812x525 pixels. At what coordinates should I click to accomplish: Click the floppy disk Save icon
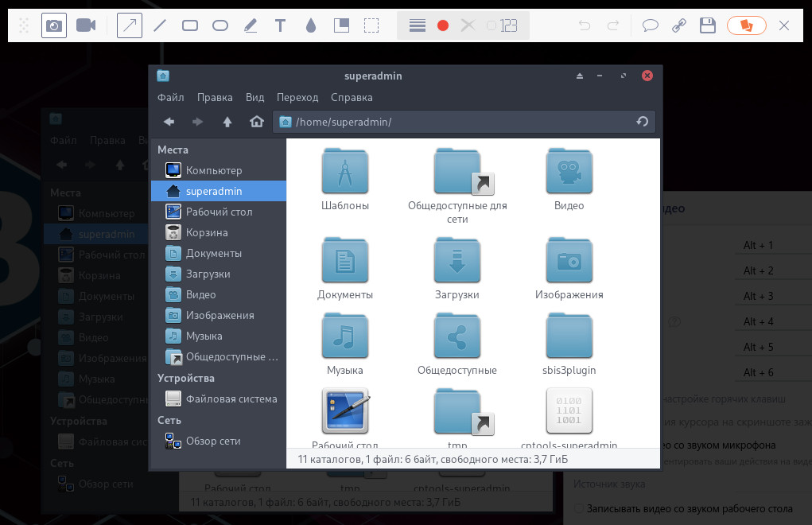tap(707, 25)
